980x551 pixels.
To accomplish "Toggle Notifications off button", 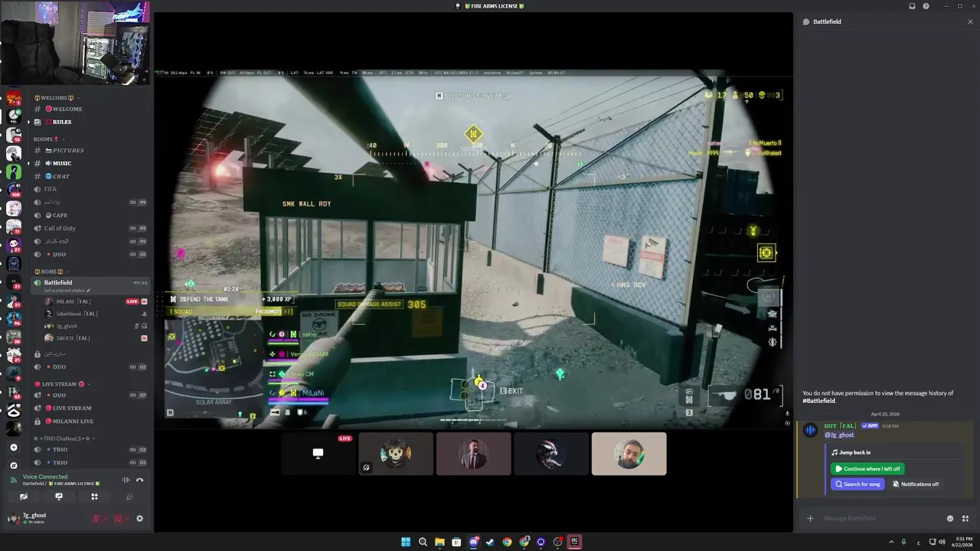I will tap(916, 484).
